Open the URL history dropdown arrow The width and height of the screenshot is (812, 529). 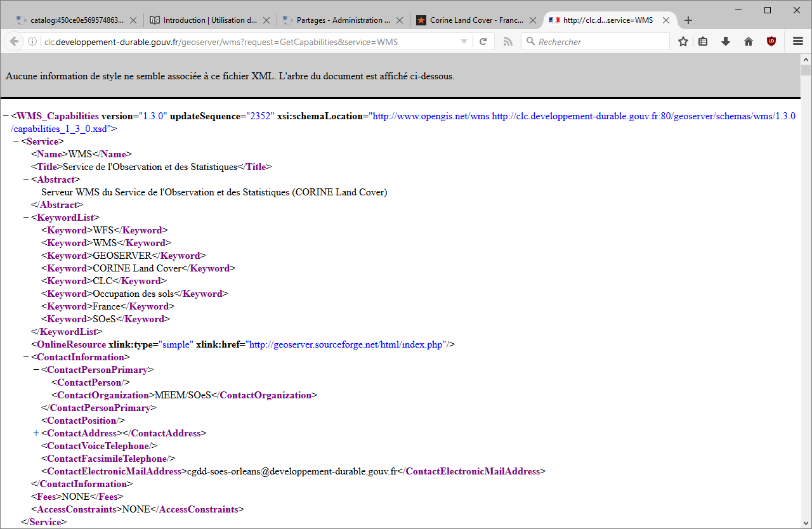point(464,42)
